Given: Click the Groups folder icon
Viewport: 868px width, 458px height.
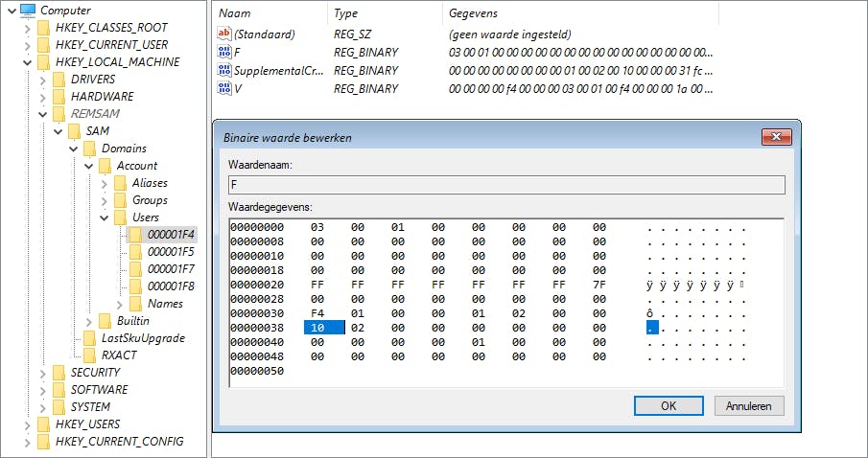Looking at the screenshot, I should pos(120,199).
